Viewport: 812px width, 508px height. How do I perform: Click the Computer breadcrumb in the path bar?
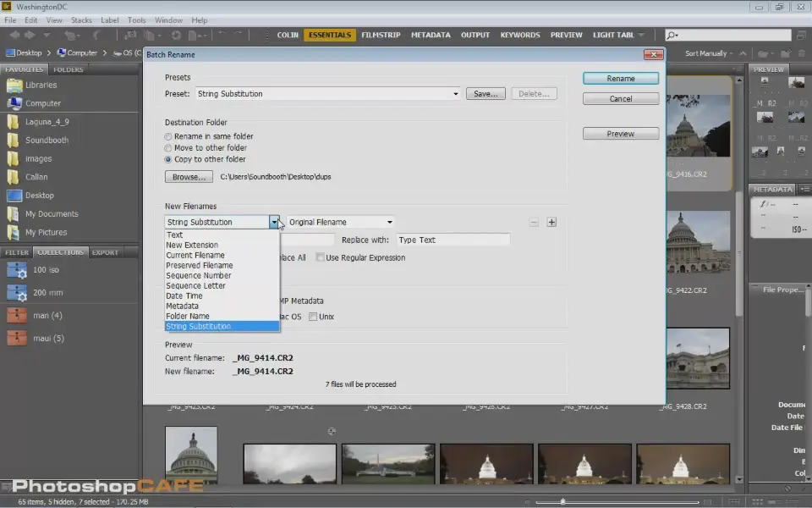click(78, 52)
